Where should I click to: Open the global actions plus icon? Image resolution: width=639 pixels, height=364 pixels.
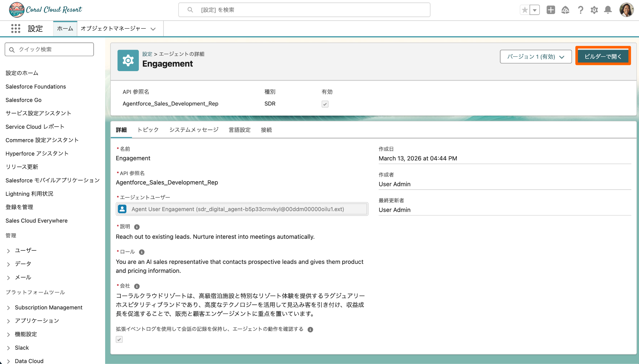(x=551, y=10)
